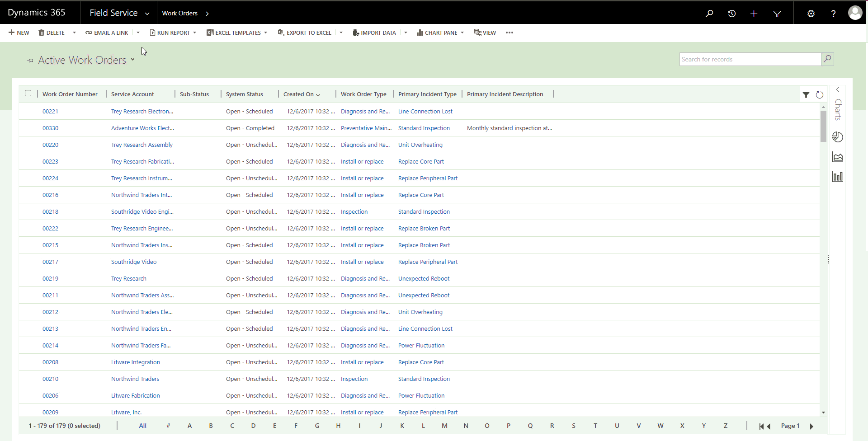Viewport: 868px width, 441px height.
Task: Open work order 00221 record link
Action: coord(50,111)
